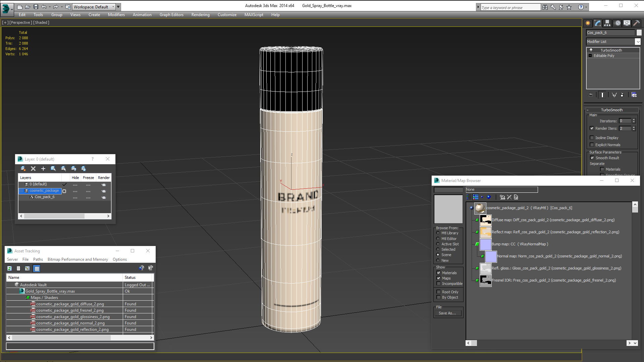The width and height of the screenshot is (644, 362).
Task: Open the Workspace Default dropdown
Action: 113,7
